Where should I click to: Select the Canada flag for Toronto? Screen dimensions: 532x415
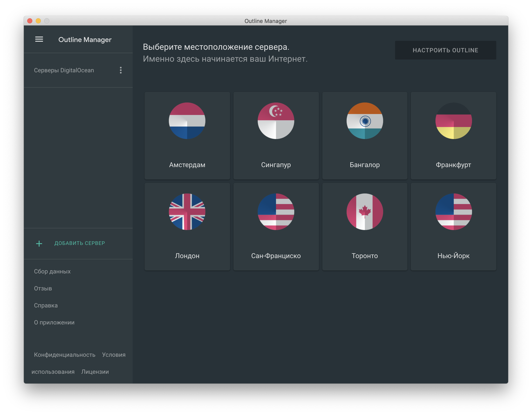point(365,212)
